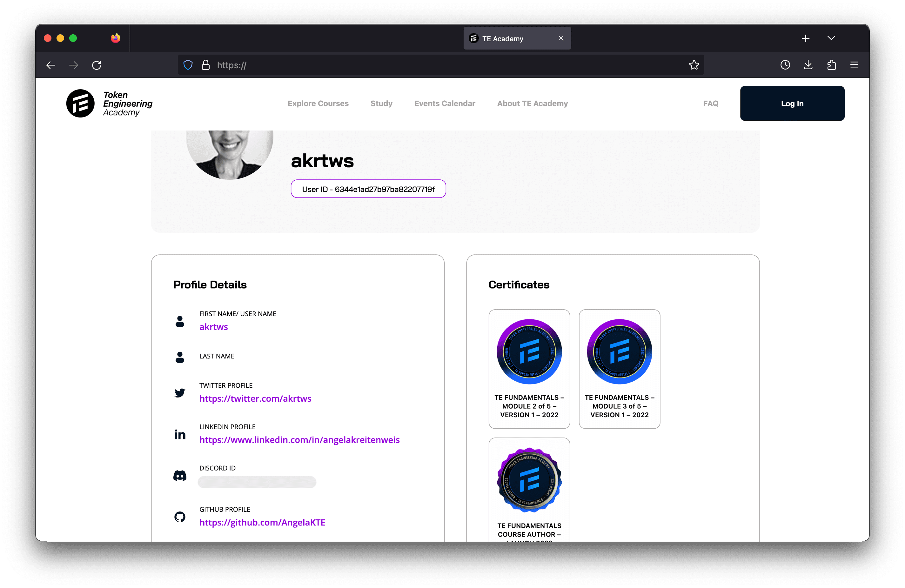The height and width of the screenshot is (588, 905).
Task: Open the downloads icon in toolbar
Action: (808, 65)
